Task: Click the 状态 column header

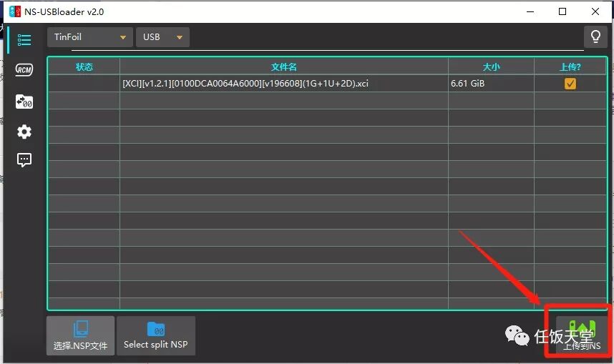Action: point(84,67)
